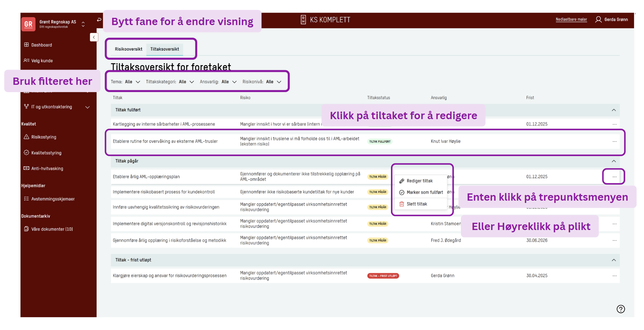Screen dimensions: 644x330
Task: Select Anti-hvitvasking in the sidebar
Action: tap(47, 168)
